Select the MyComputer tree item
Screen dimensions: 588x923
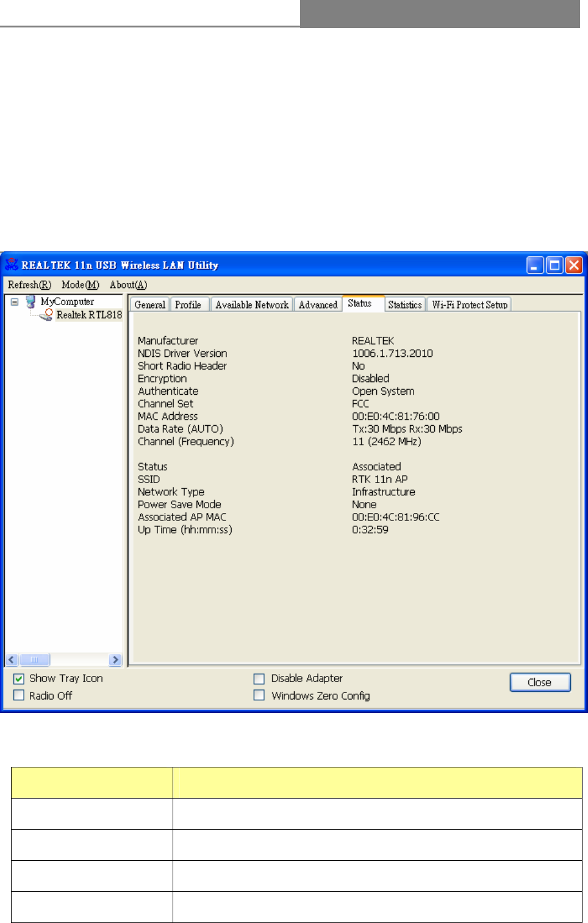(x=67, y=301)
